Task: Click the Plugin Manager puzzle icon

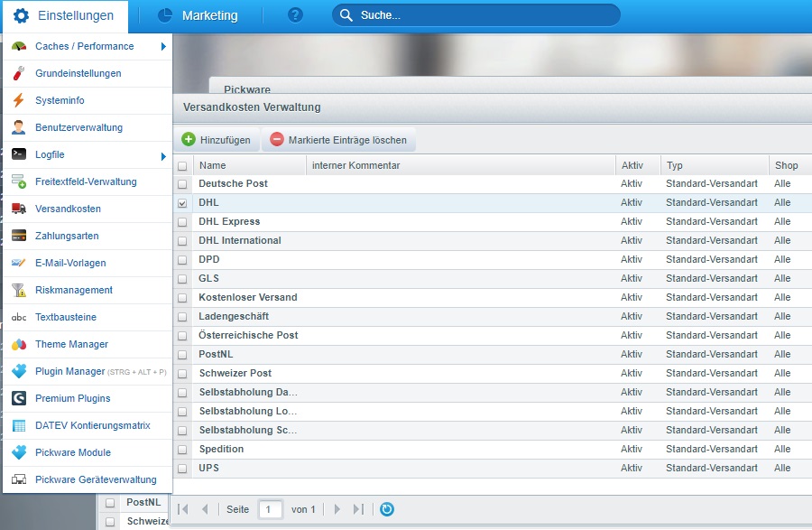Action: [x=19, y=371]
